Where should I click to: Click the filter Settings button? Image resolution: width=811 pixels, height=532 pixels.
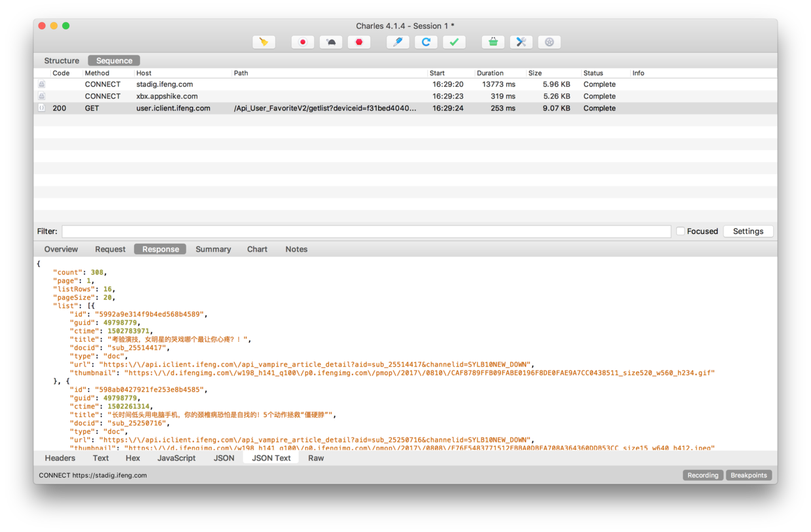[748, 231]
